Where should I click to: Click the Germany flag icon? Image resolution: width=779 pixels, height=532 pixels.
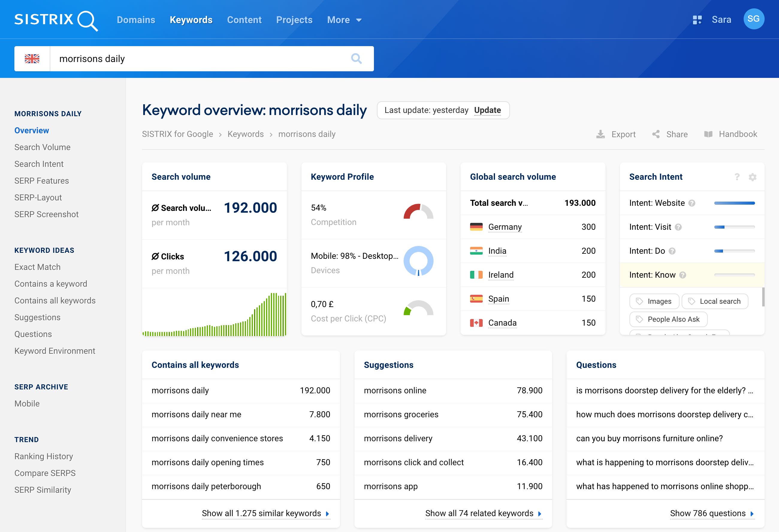pos(476,227)
